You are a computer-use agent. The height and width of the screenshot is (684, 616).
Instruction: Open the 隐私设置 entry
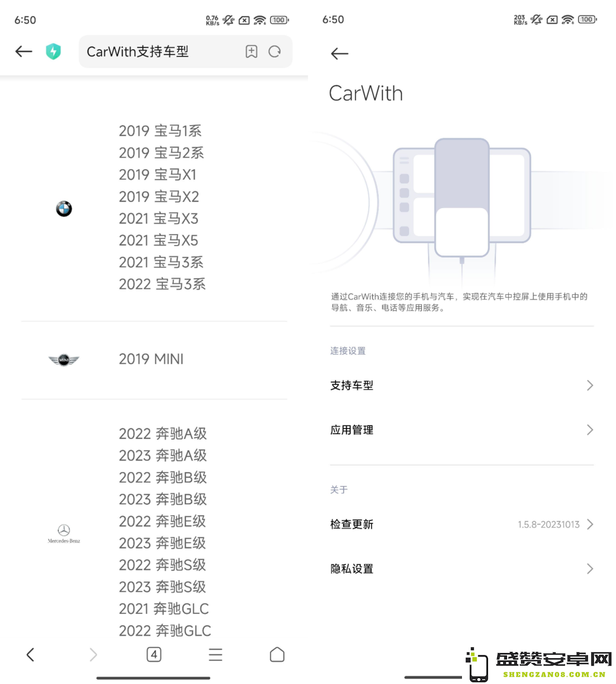tap(462, 568)
